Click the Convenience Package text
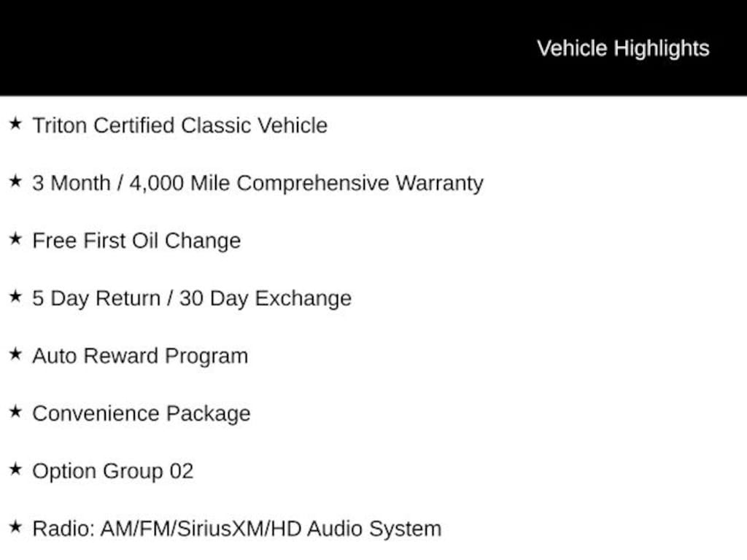 pyautogui.click(x=141, y=413)
